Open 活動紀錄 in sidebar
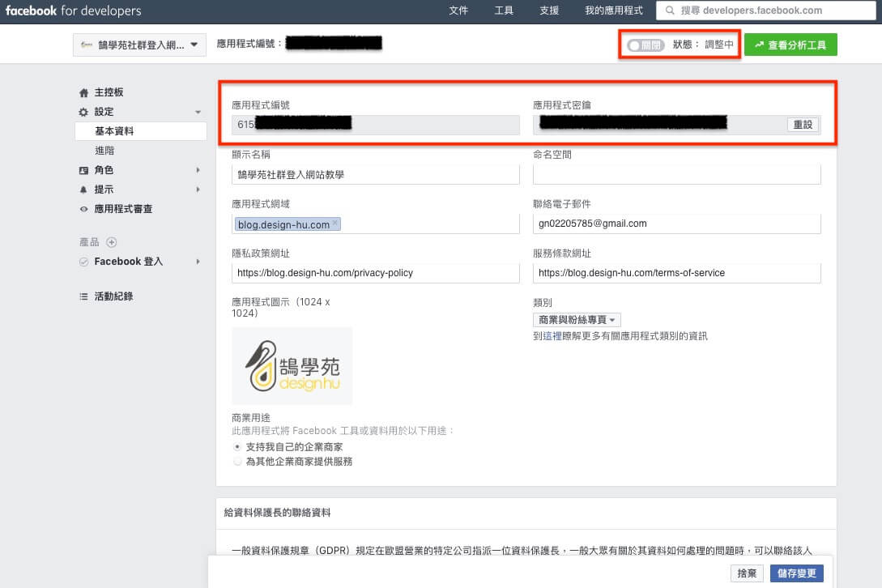Image resolution: width=882 pixels, height=588 pixels. pyautogui.click(x=113, y=296)
